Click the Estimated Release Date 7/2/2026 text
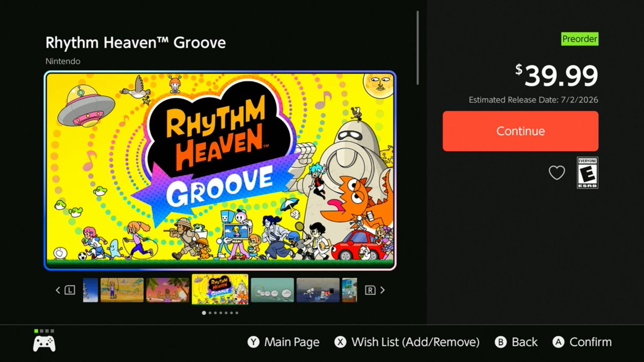Image resolution: width=644 pixels, height=362 pixels. [533, 100]
